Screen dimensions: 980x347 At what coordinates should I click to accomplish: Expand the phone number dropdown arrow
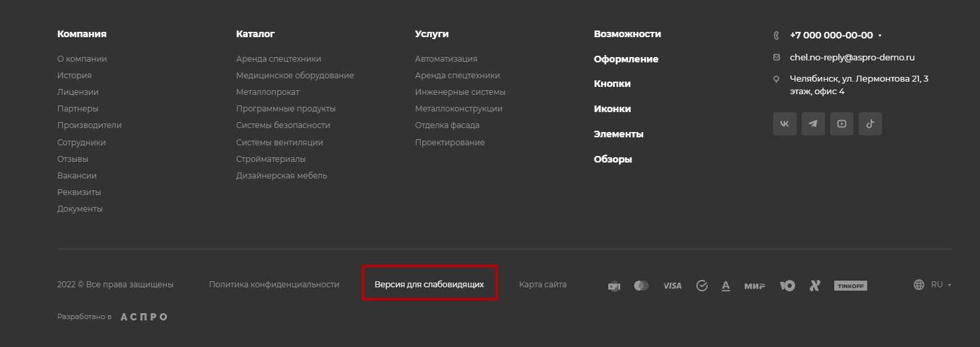tap(880, 36)
